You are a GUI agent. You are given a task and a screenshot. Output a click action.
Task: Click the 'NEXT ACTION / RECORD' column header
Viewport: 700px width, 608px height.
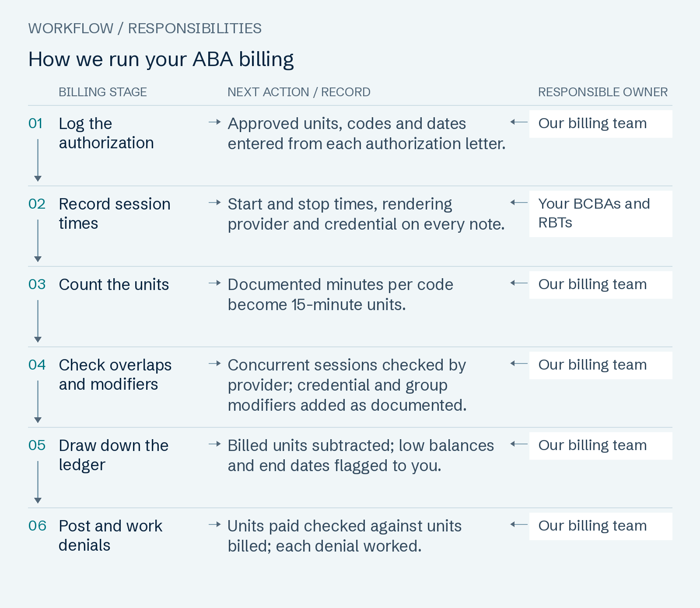click(x=299, y=92)
